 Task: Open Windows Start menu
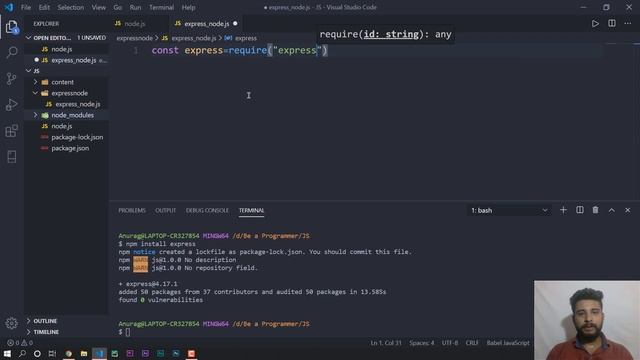pos(7,353)
